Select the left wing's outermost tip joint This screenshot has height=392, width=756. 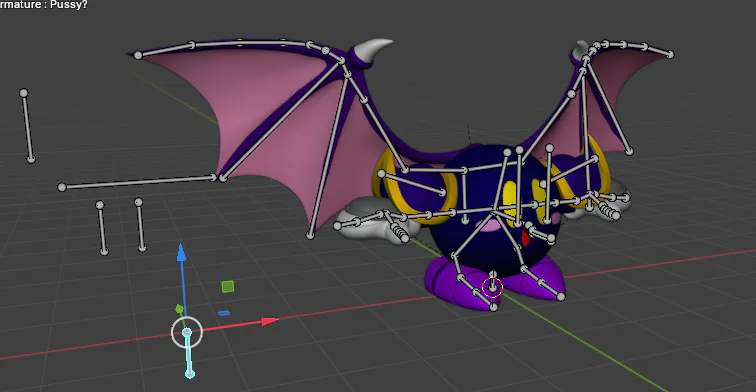138,55
